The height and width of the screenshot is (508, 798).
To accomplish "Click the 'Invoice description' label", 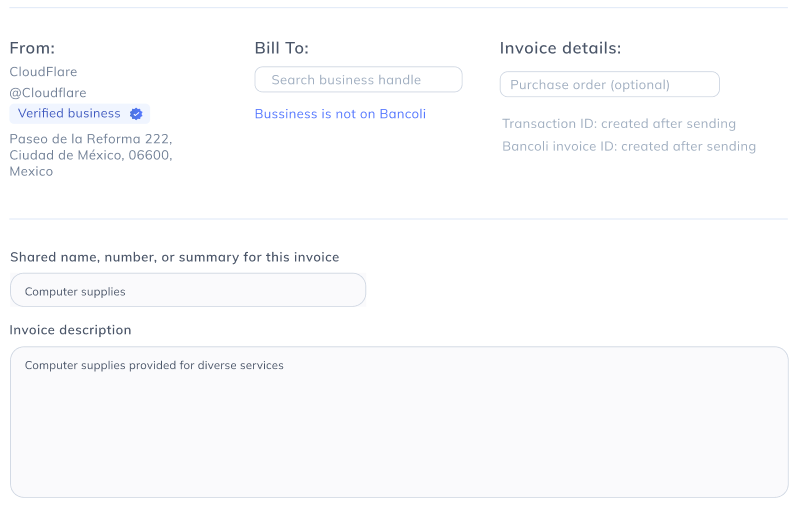I will pos(70,330).
